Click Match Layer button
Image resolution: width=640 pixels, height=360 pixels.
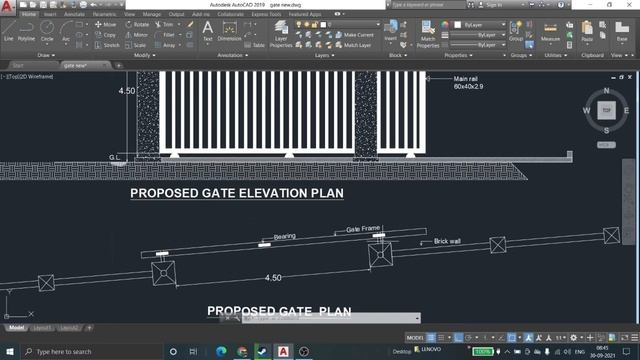tap(353, 45)
